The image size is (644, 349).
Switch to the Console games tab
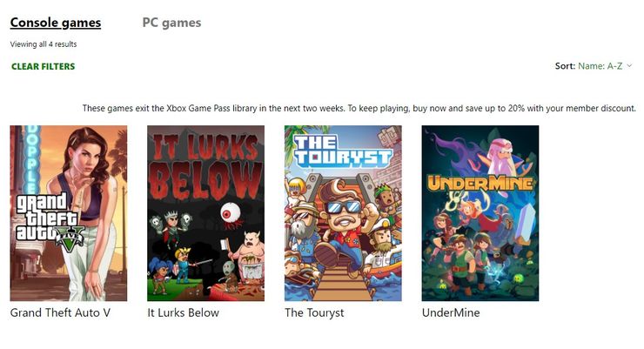56,23
